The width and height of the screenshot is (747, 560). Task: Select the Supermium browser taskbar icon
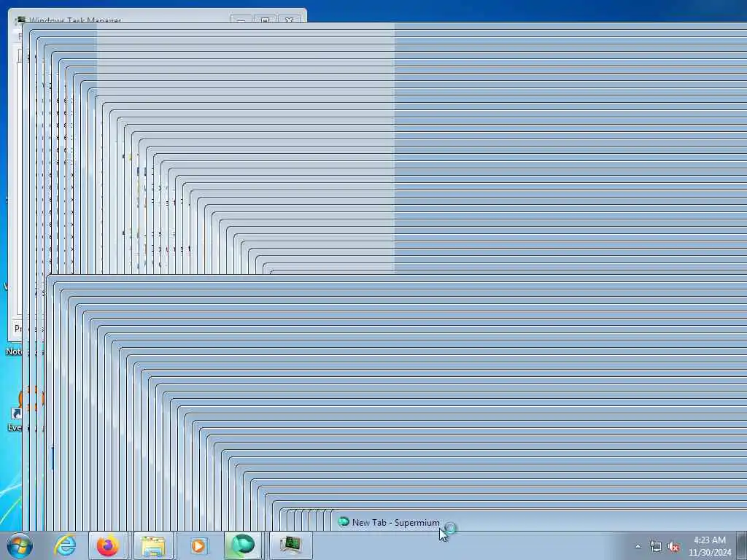243,545
